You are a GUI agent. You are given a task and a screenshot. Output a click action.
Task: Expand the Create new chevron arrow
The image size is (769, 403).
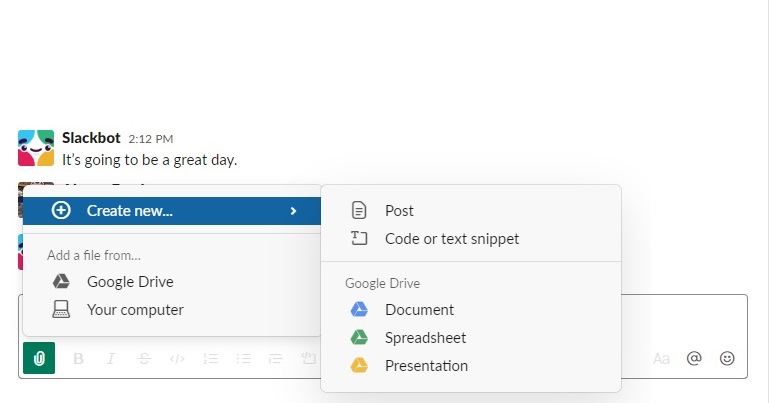293,211
